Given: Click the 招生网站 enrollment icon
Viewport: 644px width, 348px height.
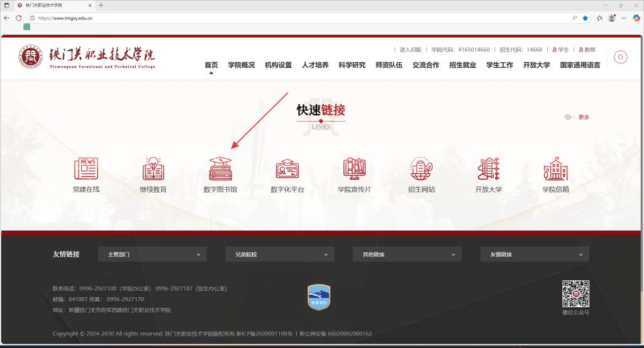Looking at the screenshot, I should coord(421,169).
